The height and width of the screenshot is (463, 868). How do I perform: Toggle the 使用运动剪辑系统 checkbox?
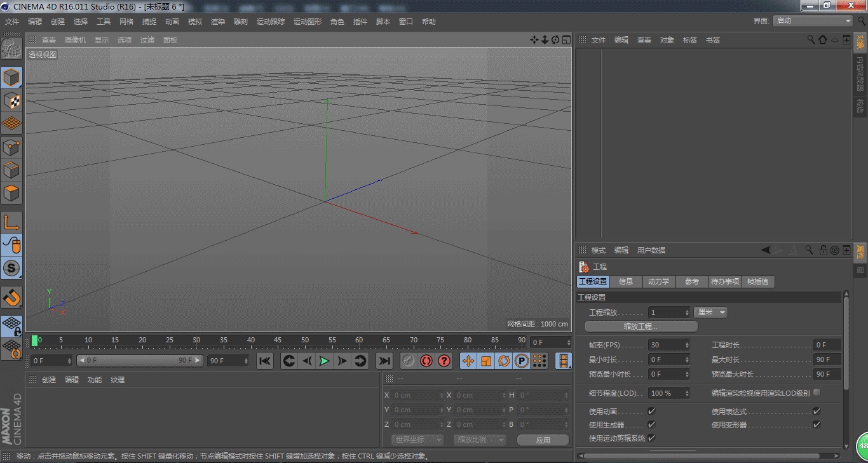(x=651, y=438)
